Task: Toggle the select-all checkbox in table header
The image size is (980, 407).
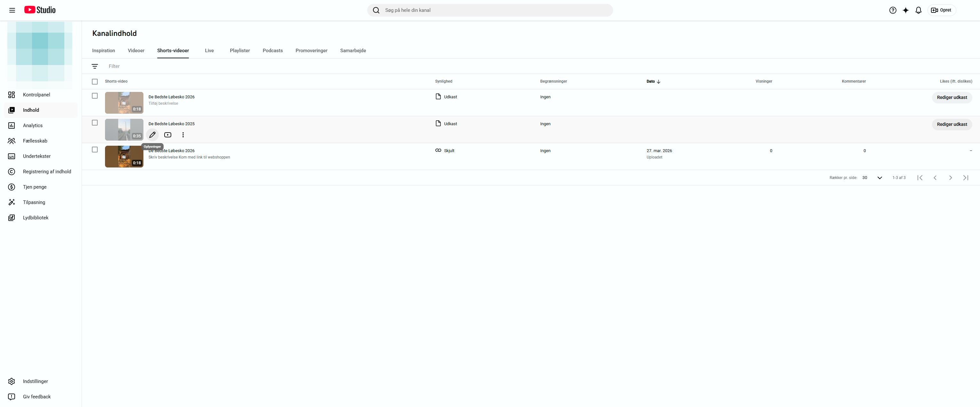Action: [95, 81]
